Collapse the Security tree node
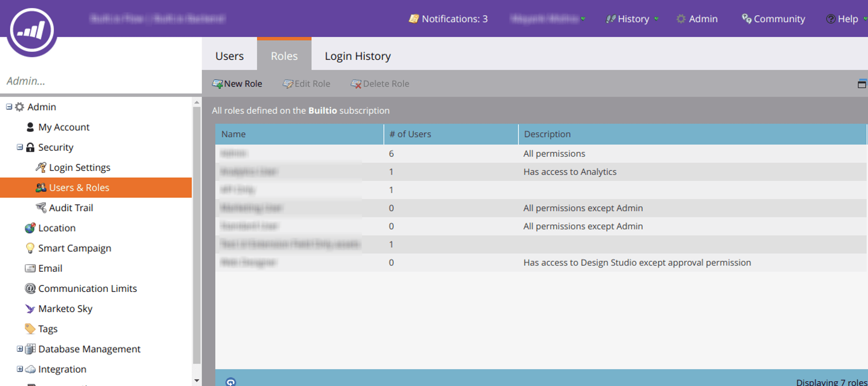This screenshot has width=868, height=386. pyautogui.click(x=20, y=147)
